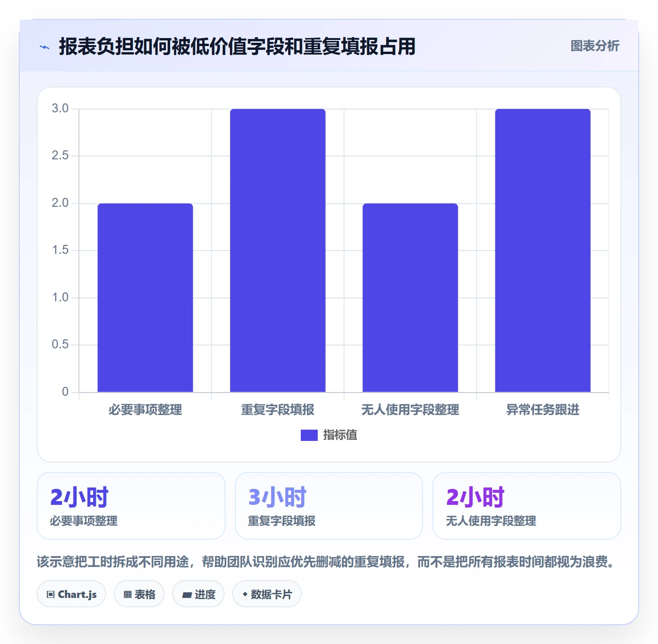658x644 pixels.
Task: Click the 2.5 y-axis tick label
Action: coord(60,156)
